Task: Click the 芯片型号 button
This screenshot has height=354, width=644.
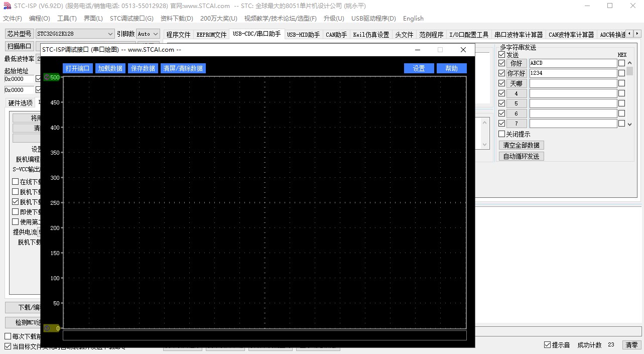Action: point(19,34)
